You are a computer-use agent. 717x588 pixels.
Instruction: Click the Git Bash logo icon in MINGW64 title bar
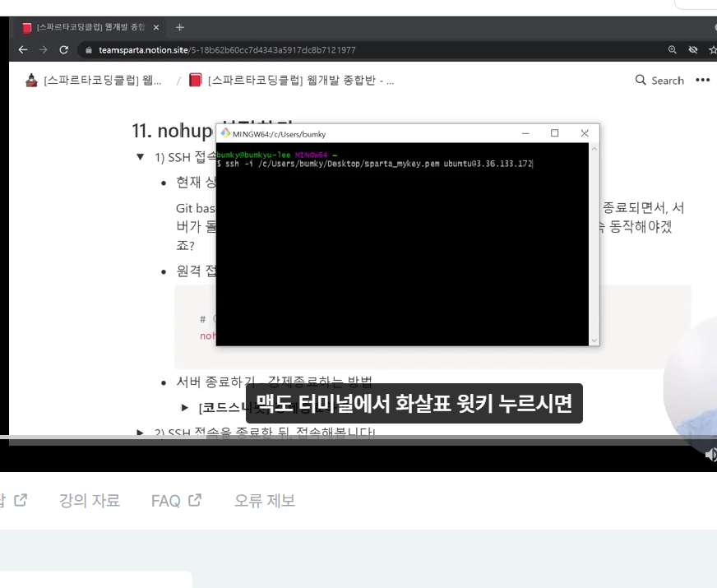pos(225,133)
